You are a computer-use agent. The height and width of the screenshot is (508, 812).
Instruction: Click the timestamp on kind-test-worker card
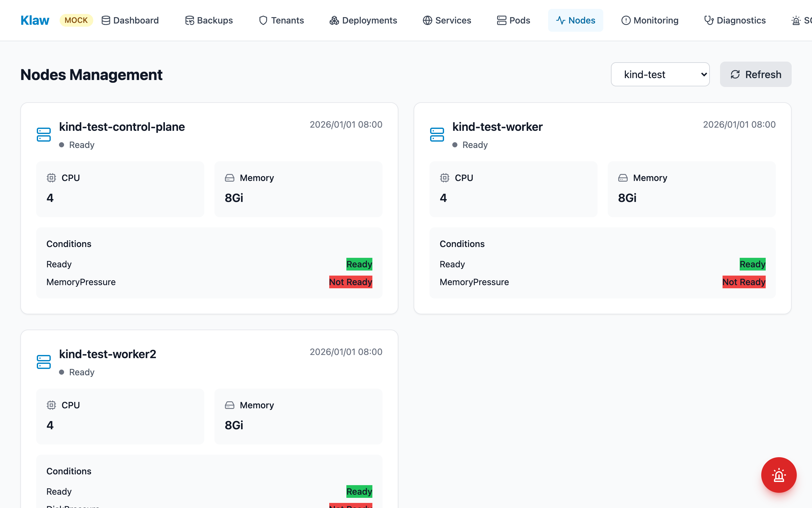[x=739, y=125]
